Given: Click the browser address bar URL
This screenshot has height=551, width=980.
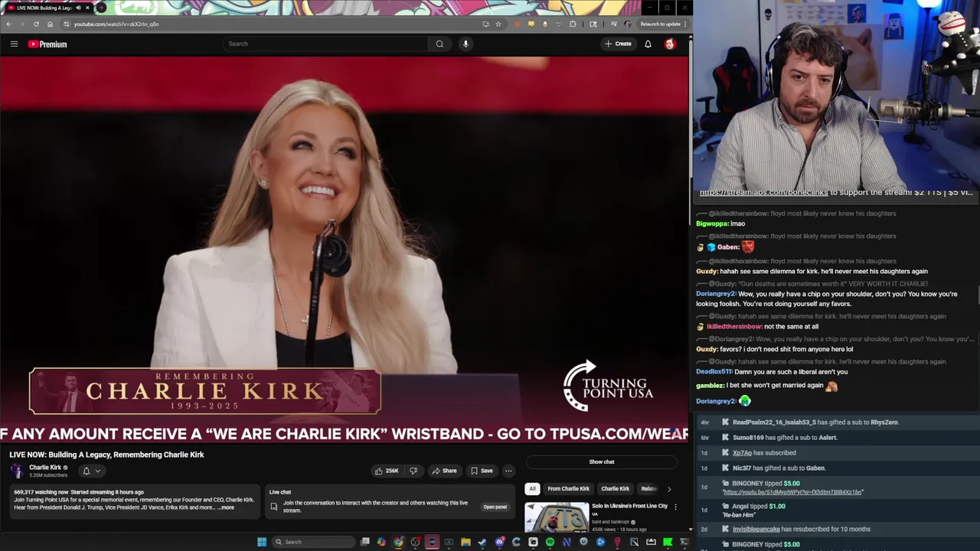Looking at the screenshot, I should tap(116, 24).
